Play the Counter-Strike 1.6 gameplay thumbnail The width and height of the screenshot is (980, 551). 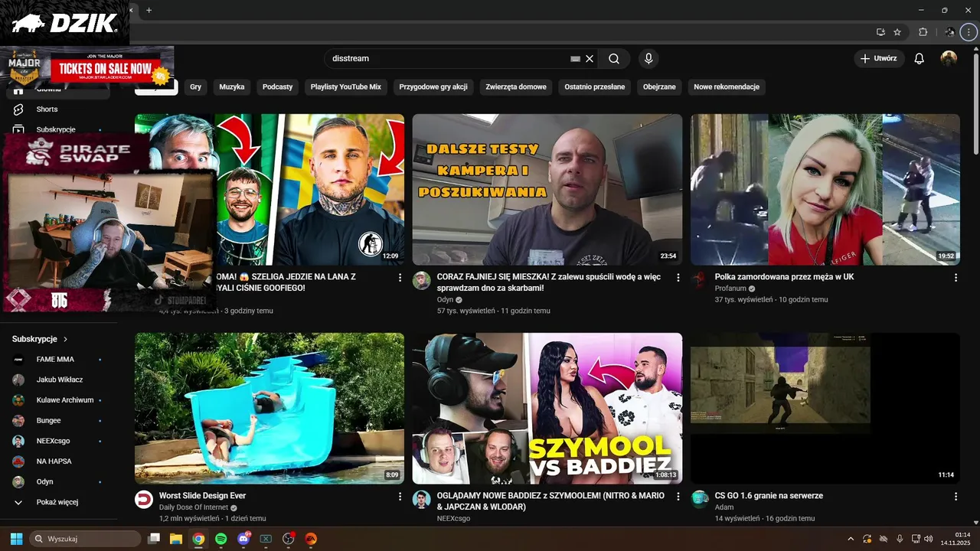[825, 409]
